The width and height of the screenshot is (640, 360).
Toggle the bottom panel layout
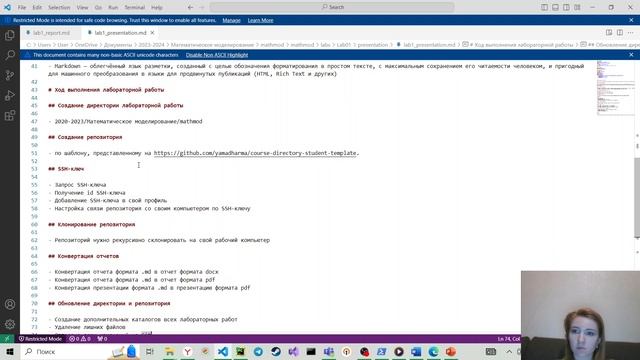556,7
